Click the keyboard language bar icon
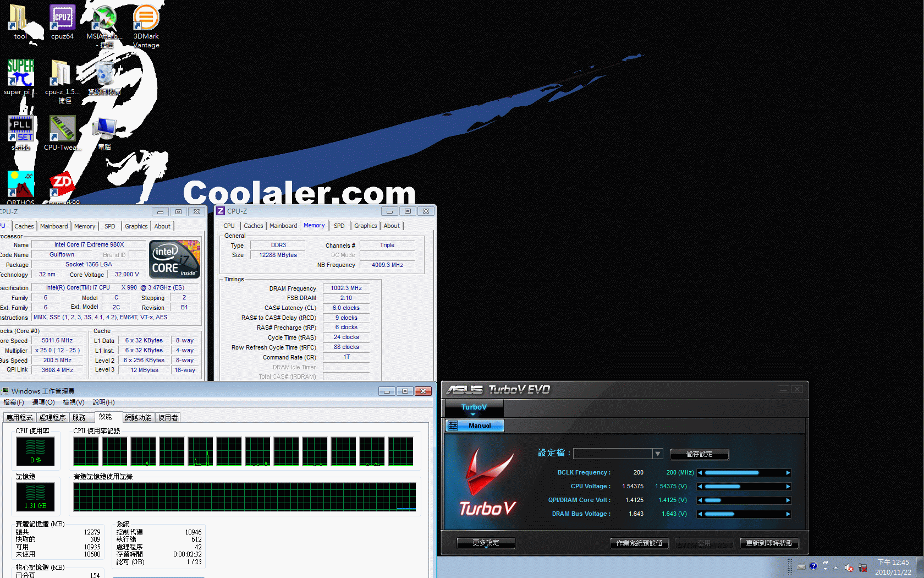This screenshot has width=924, height=578. coord(801,566)
